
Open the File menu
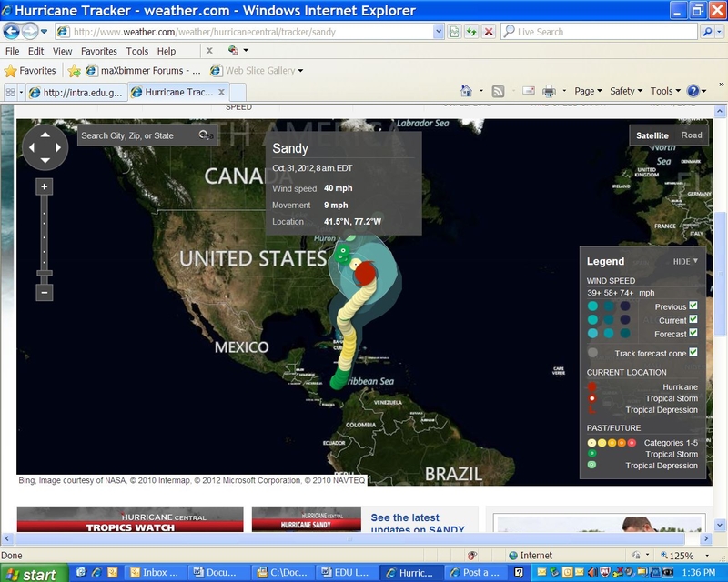(x=12, y=51)
